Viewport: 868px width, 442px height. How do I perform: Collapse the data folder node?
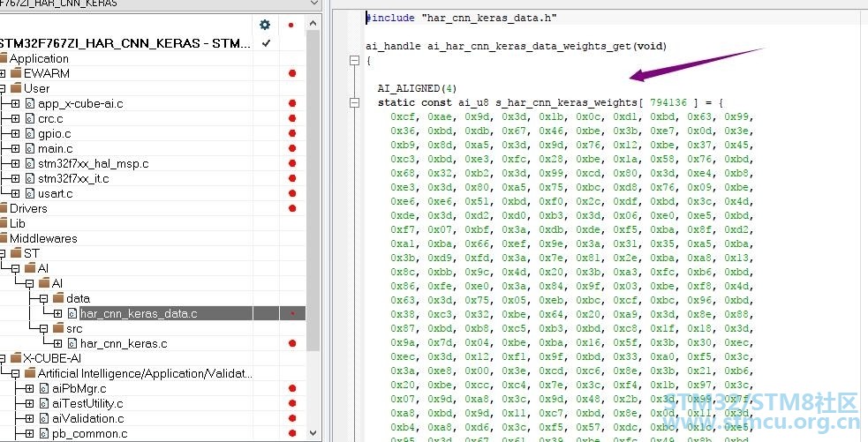tap(44, 299)
